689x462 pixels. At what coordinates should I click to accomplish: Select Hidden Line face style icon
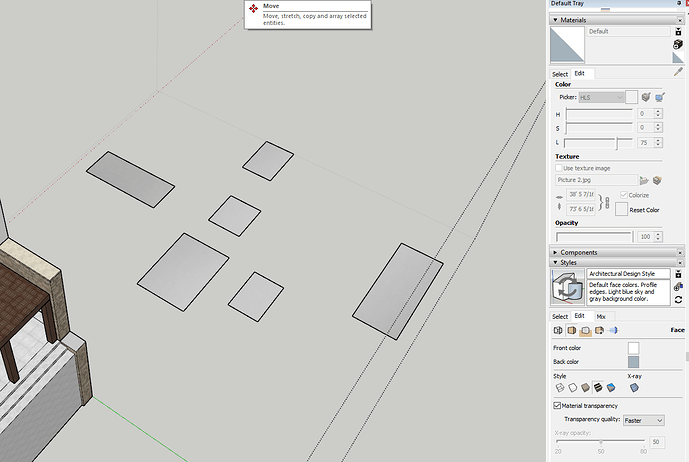coord(573,388)
